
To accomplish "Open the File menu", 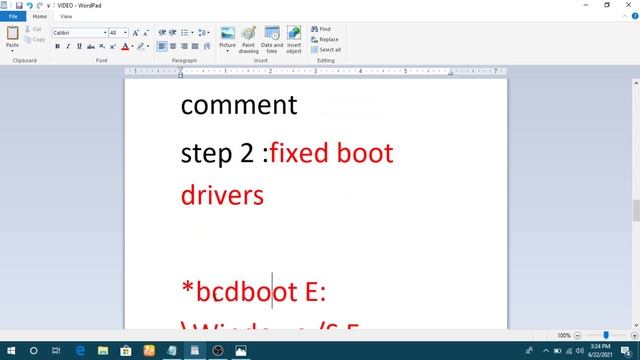I will (x=13, y=16).
